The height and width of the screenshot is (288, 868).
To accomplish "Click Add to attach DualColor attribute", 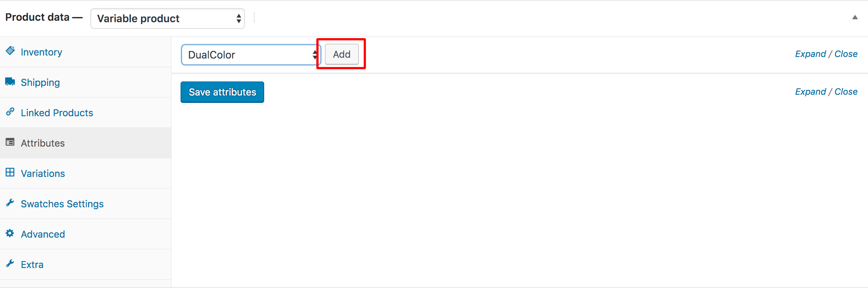I will (x=342, y=54).
